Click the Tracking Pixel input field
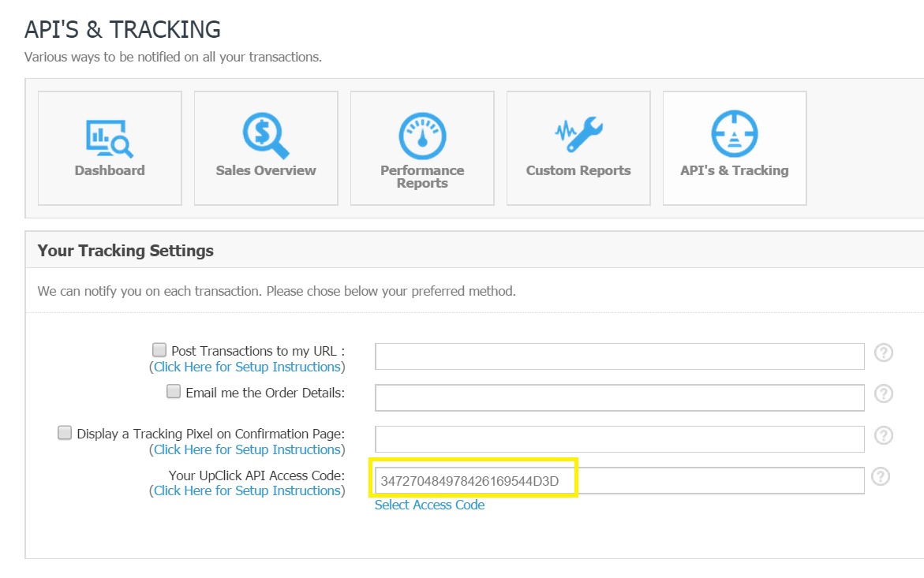Screen dimensions: 924x578 coord(619,439)
